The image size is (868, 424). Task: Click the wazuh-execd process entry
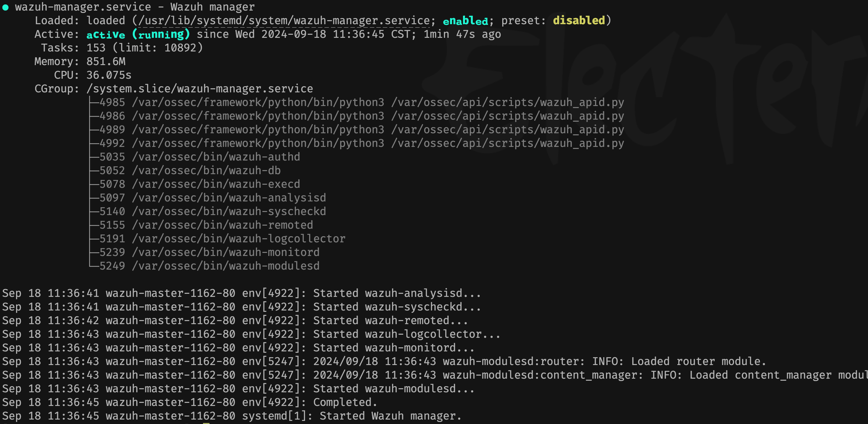click(216, 184)
